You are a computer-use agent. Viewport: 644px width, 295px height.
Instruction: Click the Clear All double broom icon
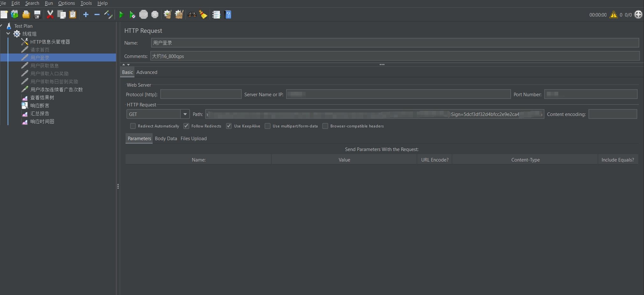[x=179, y=15]
